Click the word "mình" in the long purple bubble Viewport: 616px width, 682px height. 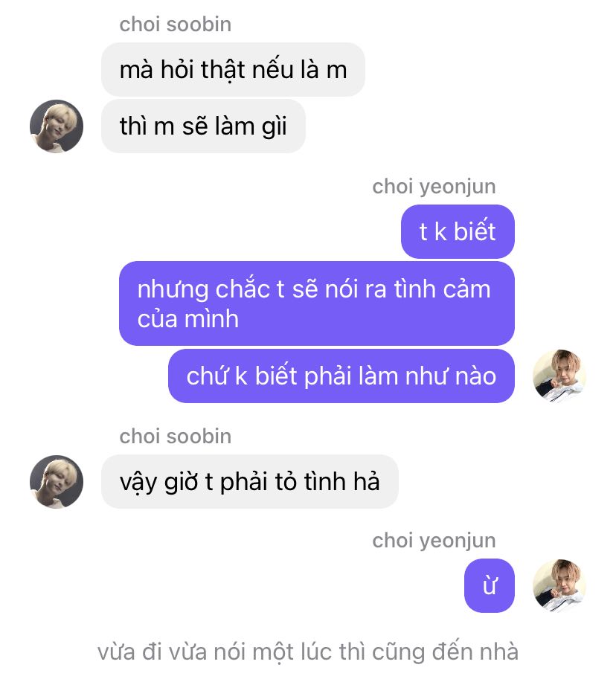click(x=212, y=319)
